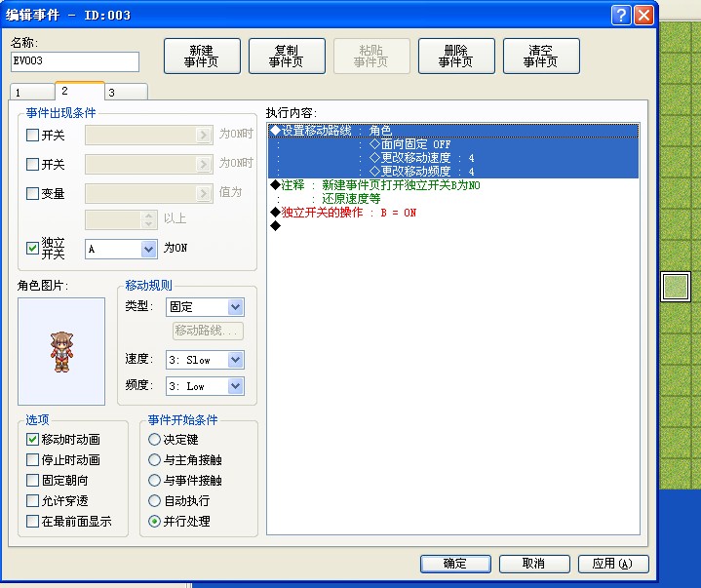
Task: Select the 还原速度等 comment line
Action: [x=453, y=199]
